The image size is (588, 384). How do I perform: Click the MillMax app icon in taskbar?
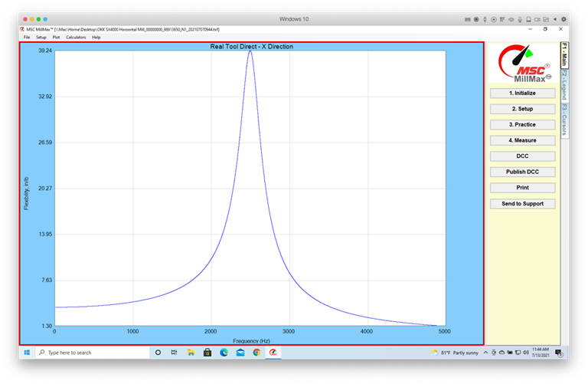point(273,353)
